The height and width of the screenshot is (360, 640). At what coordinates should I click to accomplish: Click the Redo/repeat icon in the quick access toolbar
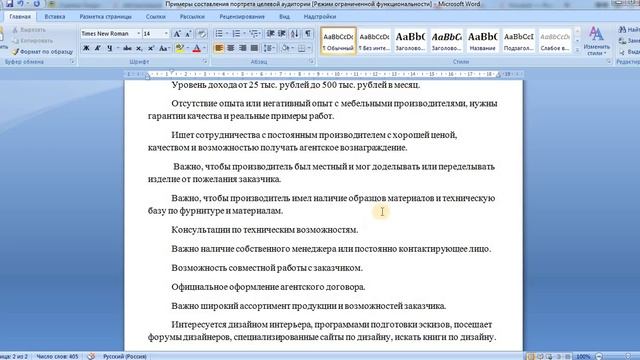(x=37, y=4)
